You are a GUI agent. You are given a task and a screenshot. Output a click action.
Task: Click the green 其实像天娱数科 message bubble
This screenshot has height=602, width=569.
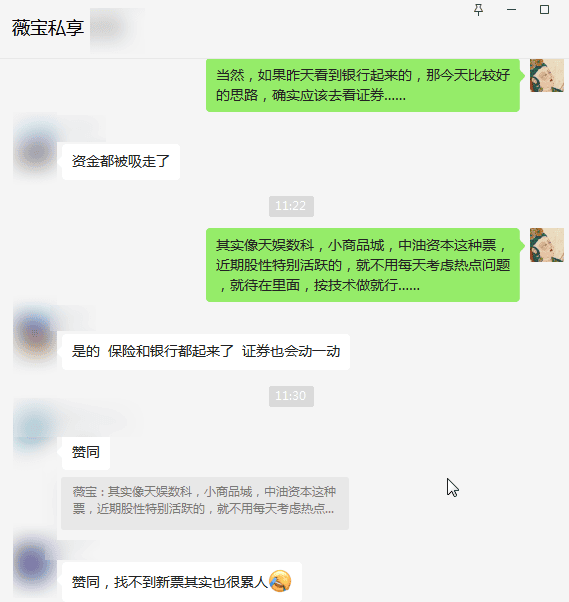[x=363, y=265]
